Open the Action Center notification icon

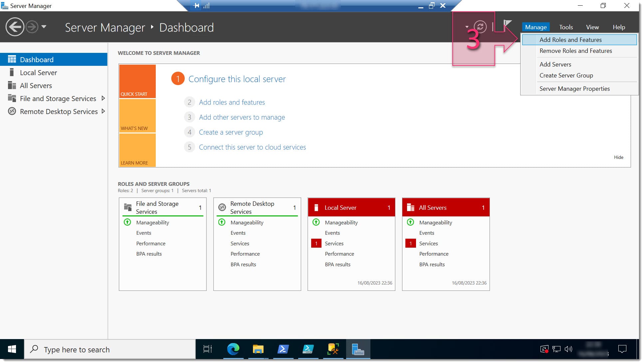point(622,349)
